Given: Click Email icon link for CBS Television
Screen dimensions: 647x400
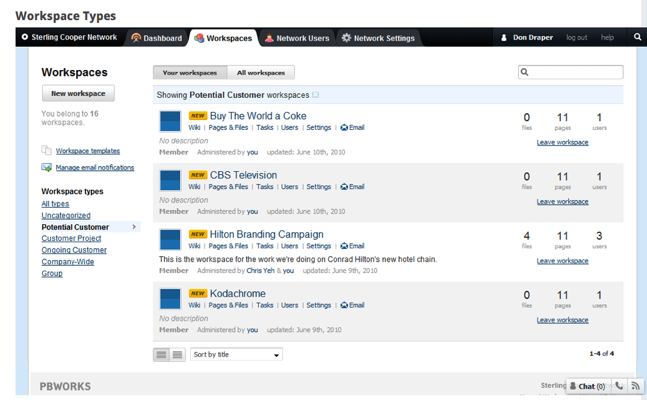Looking at the screenshot, I should click(x=352, y=187).
